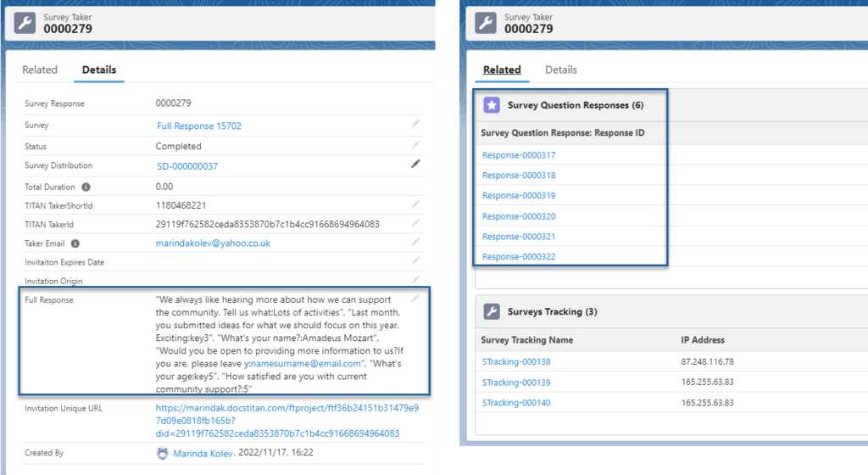Select IP address for STracking-000140
Image resolution: width=868 pixels, height=475 pixels.
tap(708, 402)
